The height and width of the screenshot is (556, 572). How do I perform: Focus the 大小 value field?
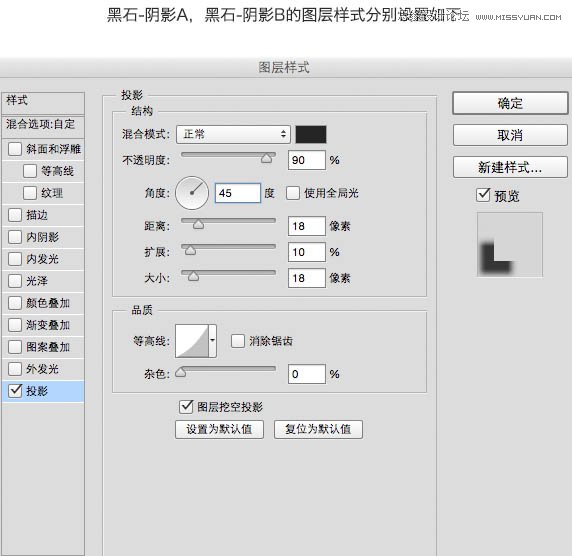tap(306, 278)
